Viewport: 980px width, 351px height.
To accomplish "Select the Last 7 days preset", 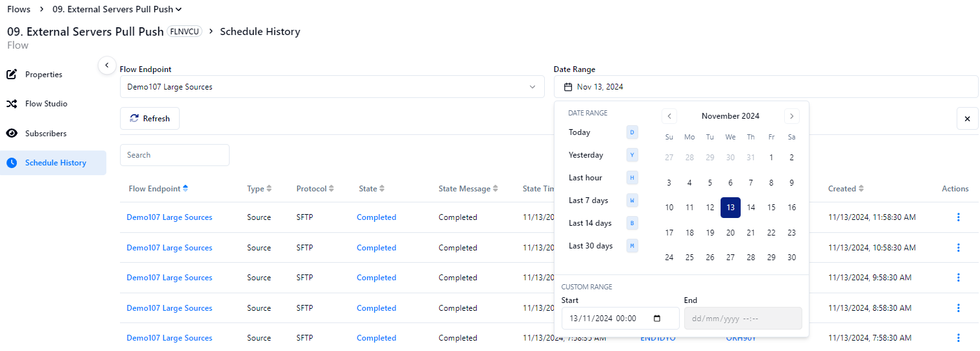I will pyautogui.click(x=588, y=200).
